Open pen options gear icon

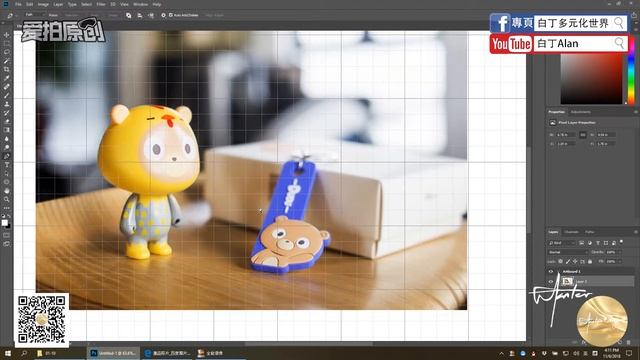[x=163, y=15]
